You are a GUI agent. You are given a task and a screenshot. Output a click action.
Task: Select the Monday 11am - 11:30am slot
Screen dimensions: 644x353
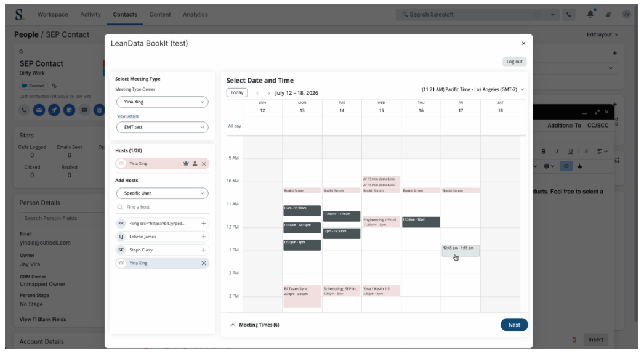click(302, 211)
